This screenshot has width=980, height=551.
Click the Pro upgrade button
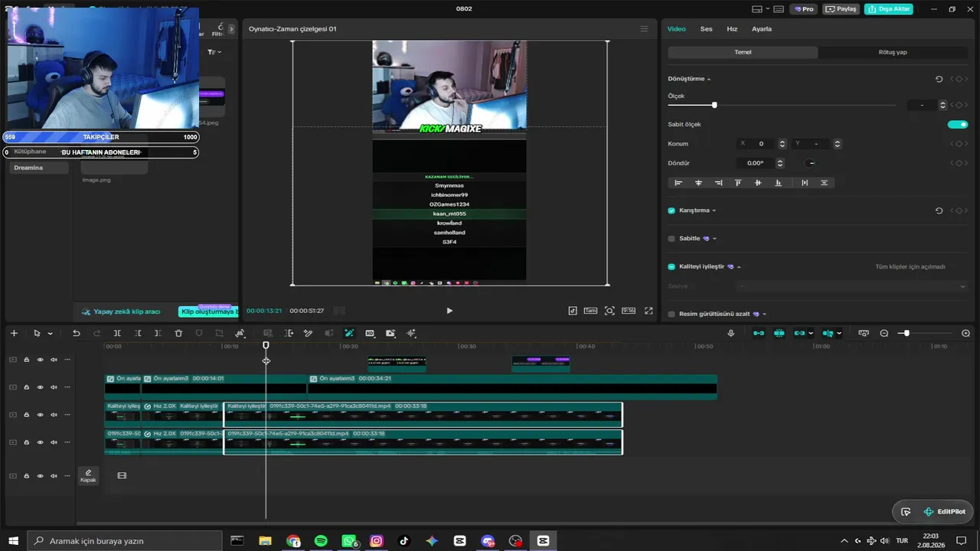804,9
